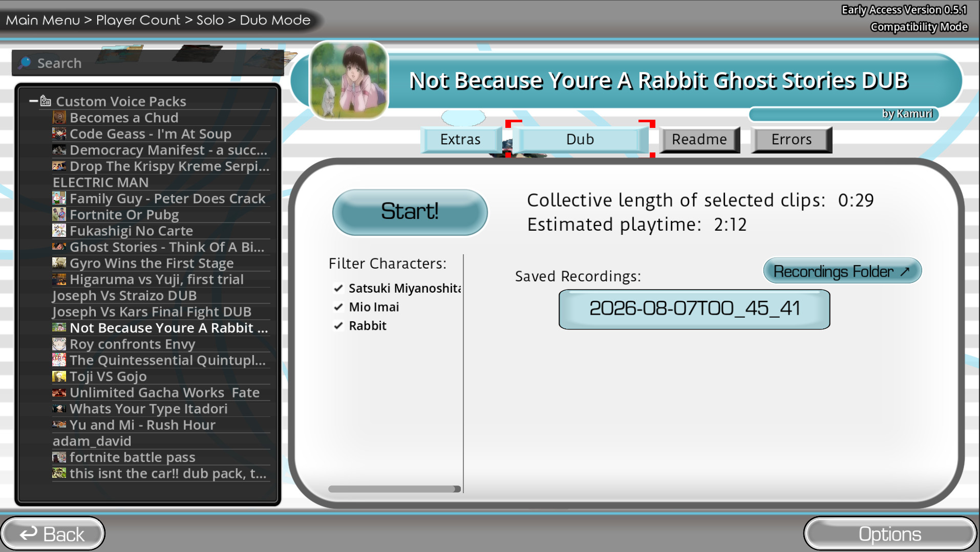Select this isnt the car!! dub pack
Screen dimensions: 980x552
point(161,474)
